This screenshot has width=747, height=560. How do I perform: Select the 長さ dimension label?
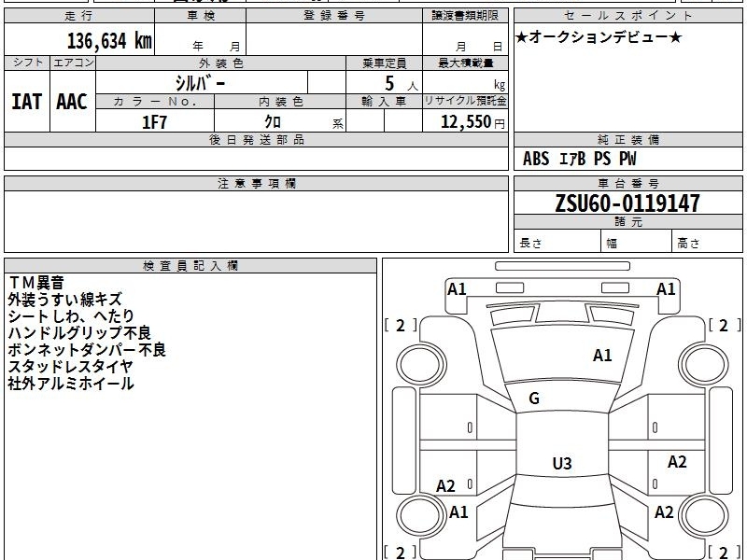point(530,244)
